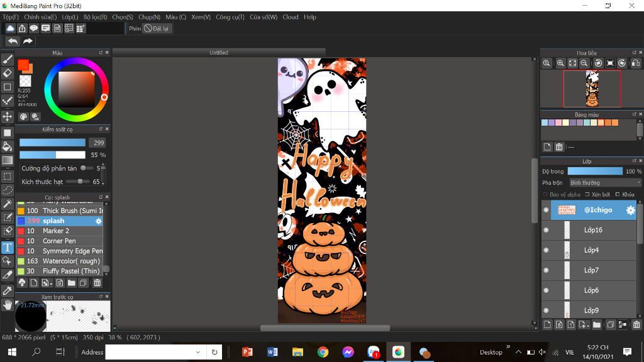Select the Fluffy Pastel (Thin) brush
644x362 pixels.
pyautogui.click(x=60, y=271)
